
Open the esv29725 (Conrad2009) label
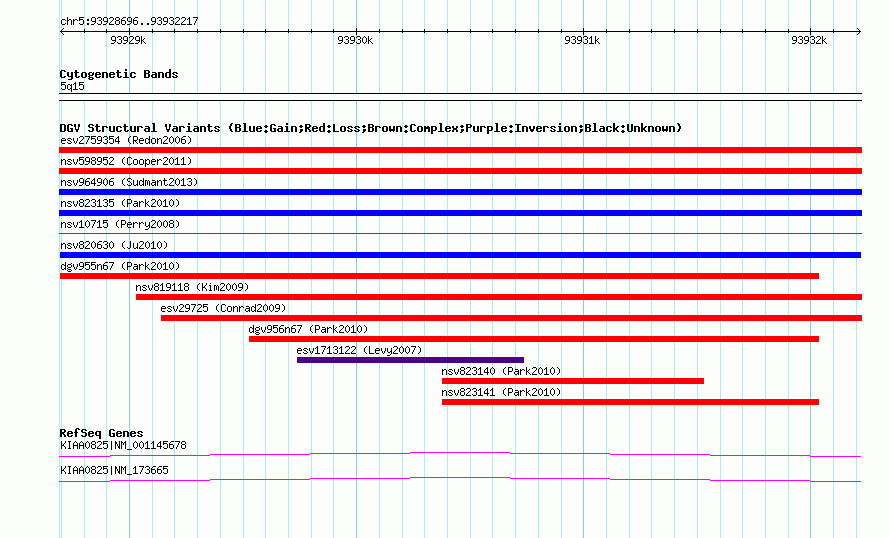pyautogui.click(x=223, y=308)
